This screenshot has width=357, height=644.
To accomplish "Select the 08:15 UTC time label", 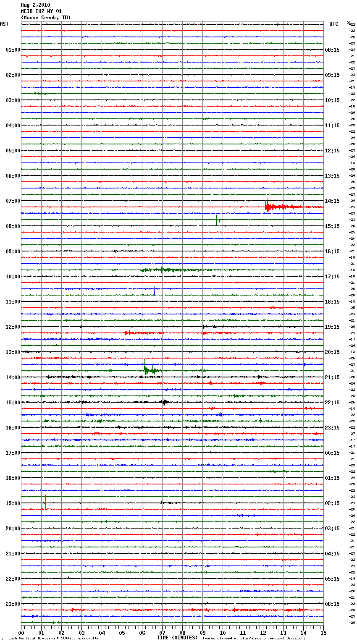I will pyautogui.click(x=332, y=50).
